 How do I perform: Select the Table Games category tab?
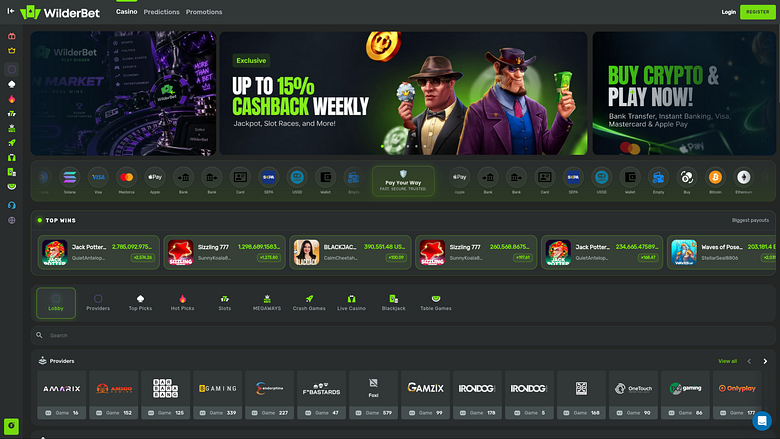(436, 303)
